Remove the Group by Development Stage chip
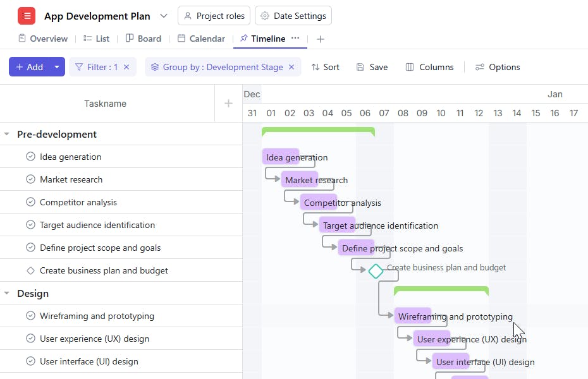Screen dimensions: 588x379 point(291,67)
